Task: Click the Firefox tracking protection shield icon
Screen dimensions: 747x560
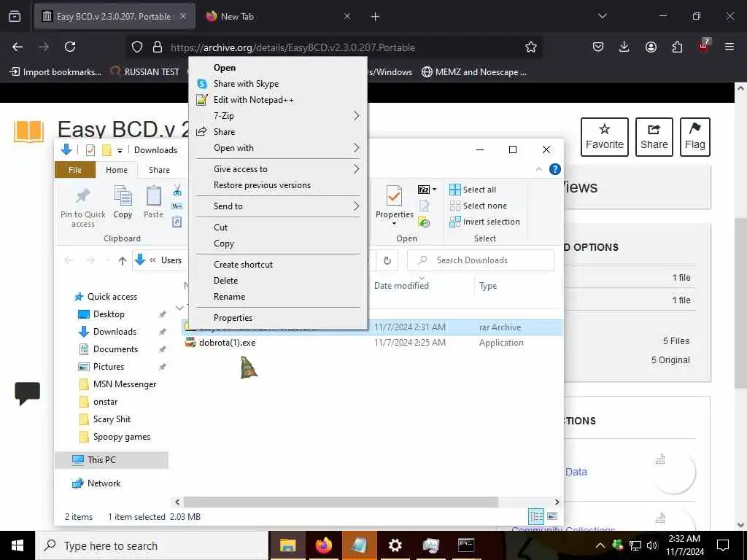Action: pyautogui.click(x=137, y=47)
